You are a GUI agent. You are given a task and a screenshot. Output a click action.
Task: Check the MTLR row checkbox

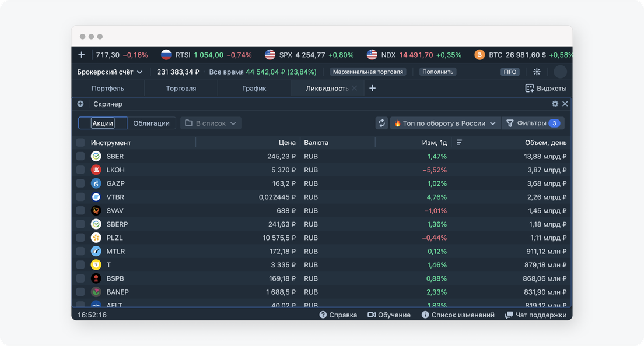tap(80, 251)
